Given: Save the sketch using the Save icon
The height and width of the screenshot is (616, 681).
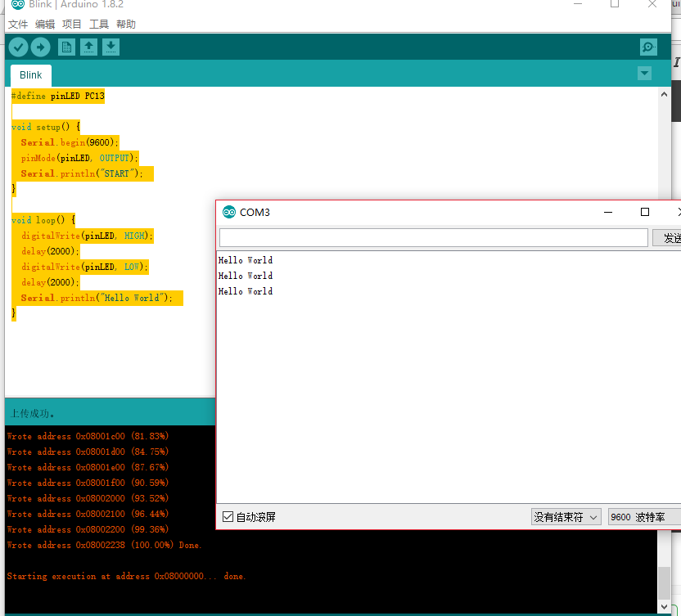Looking at the screenshot, I should (110, 47).
